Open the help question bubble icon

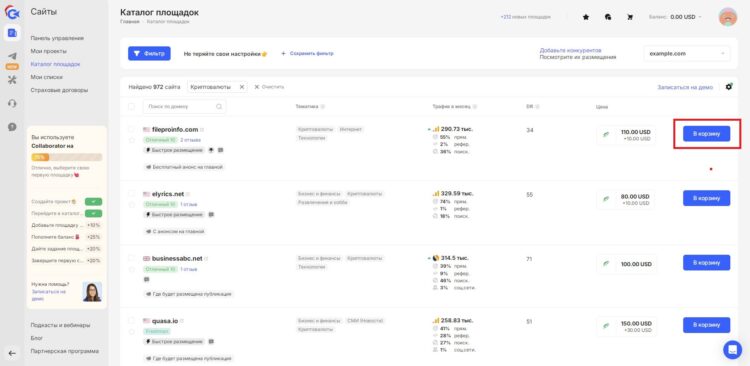click(12, 127)
